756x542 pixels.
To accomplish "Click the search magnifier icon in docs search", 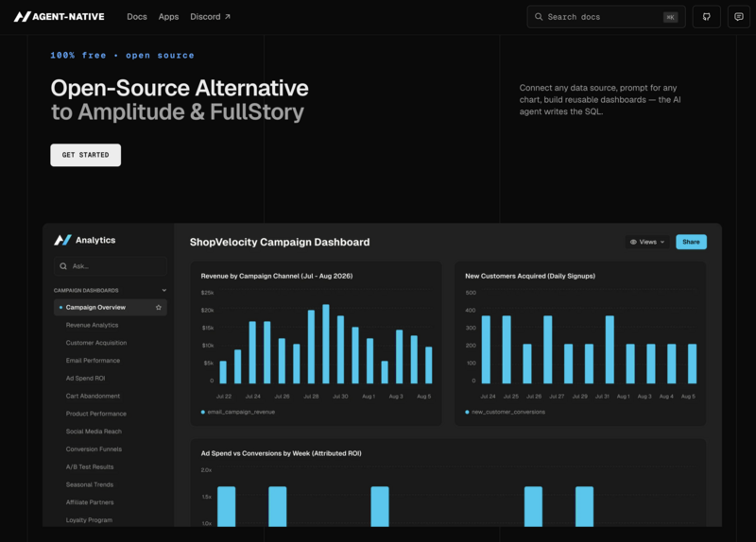I will pyautogui.click(x=539, y=17).
